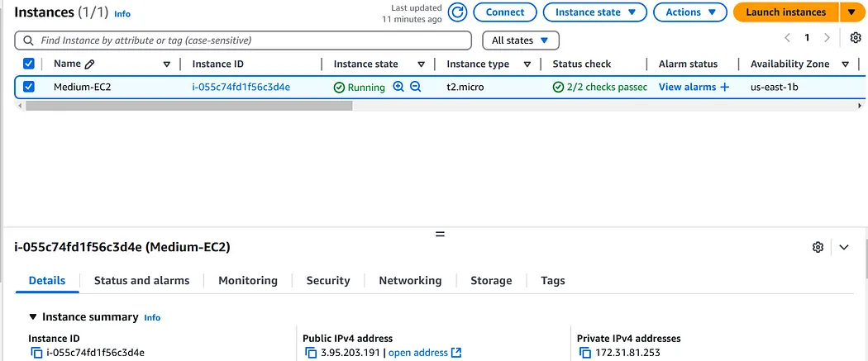Copy Instance ID in Instance summary
Image resolution: width=868 pixels, height=361 pixels.
[x=36, y=353]
